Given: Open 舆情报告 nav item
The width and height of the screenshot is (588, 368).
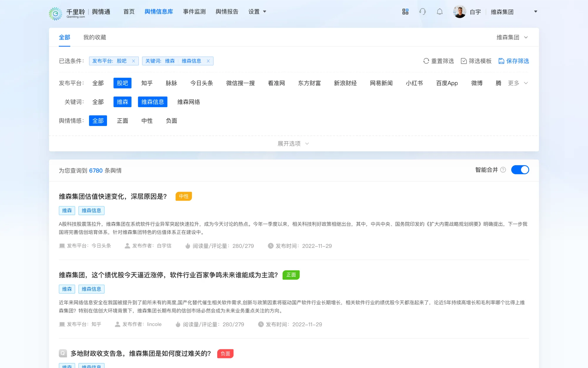Looking at the screenshot, I should [x=227, y=11].
